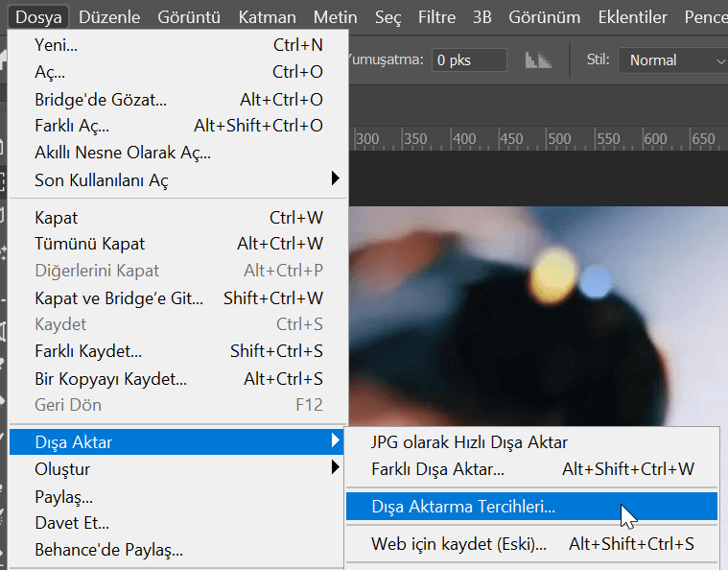Open Dışa Aktarma Tercihleri
The height and width of the screenshot is (570, 728).
[x=463, y=506]
